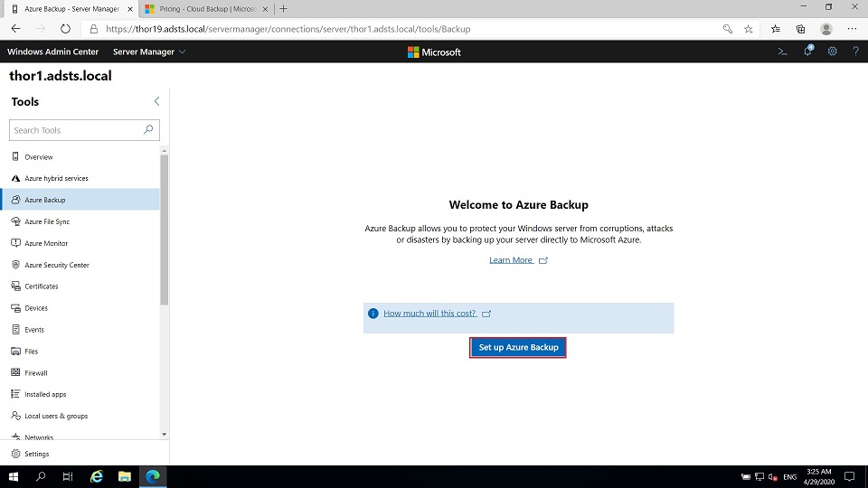The image size is (868, 488).
Task: Refresh the browser page
Action: [65, 29]
